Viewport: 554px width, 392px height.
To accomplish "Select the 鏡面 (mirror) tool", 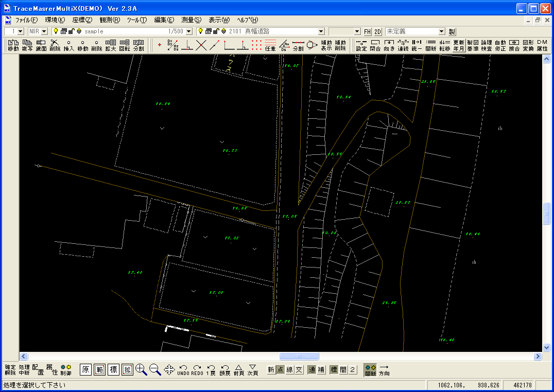I will (41, 46).
